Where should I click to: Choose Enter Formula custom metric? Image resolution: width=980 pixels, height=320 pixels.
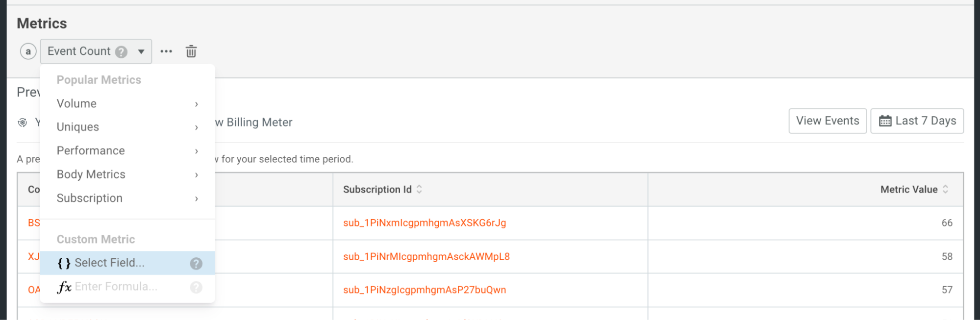tap(116, 287)
